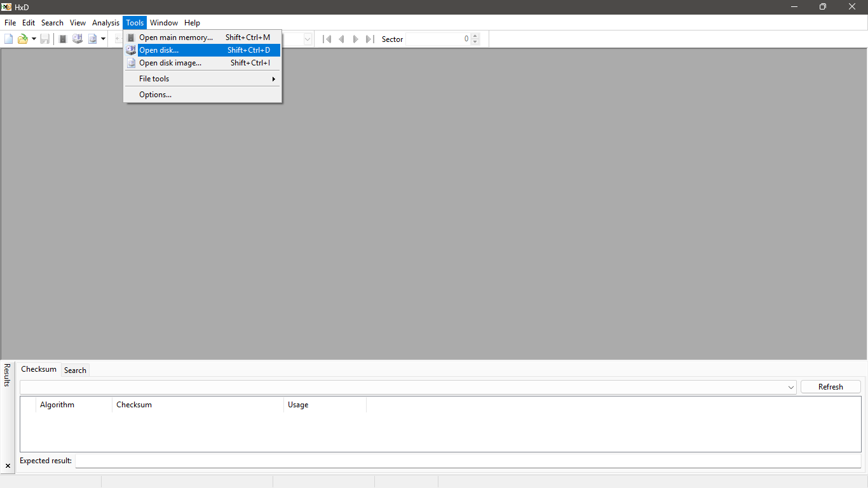Expand the Open file dropdown arrow

(x=34, y=39)
